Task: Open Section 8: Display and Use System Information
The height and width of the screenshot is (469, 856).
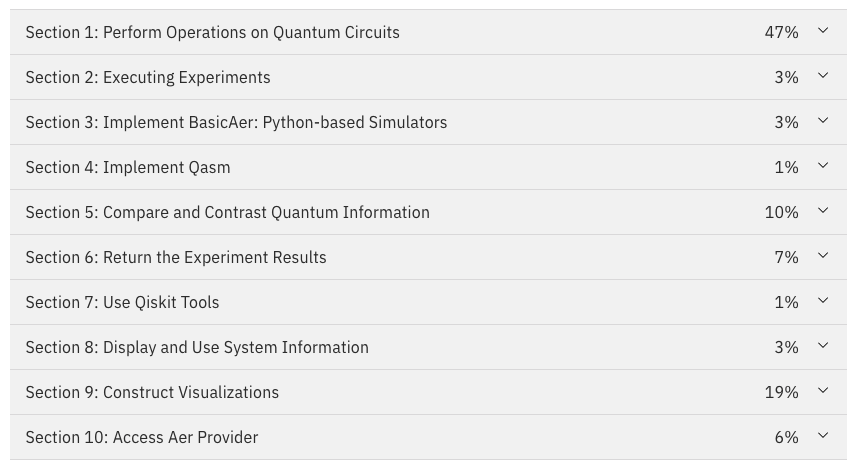Action: 197,347
